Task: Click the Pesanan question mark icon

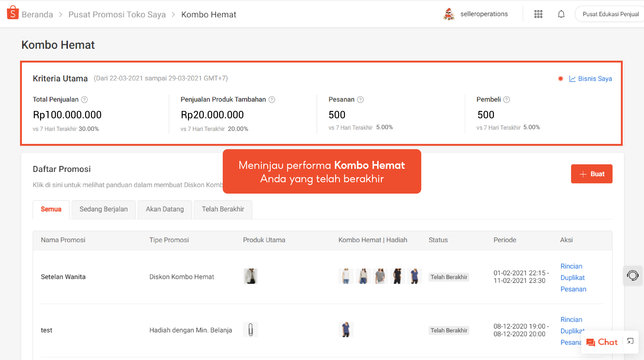Action: pyautogui.click(x=360, y=100)
